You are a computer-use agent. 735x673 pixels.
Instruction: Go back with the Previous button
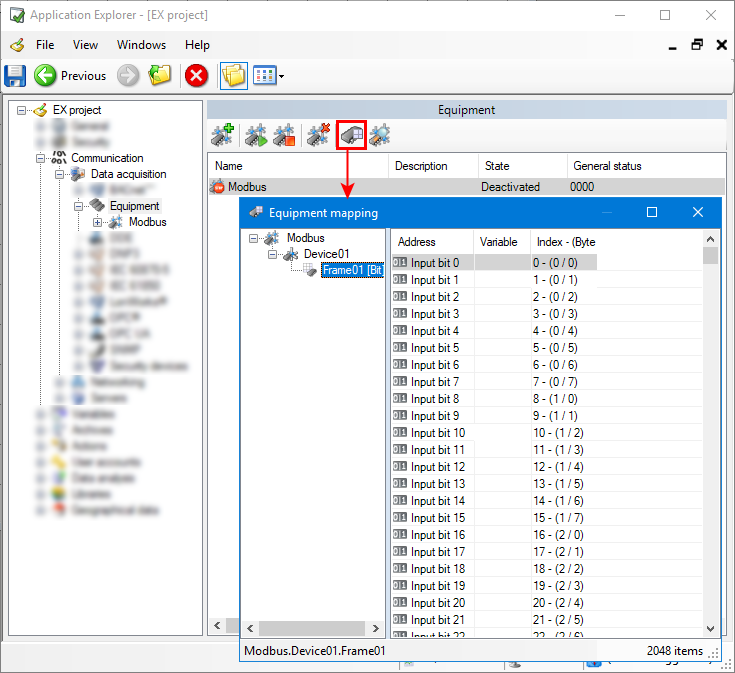[70, 76]
